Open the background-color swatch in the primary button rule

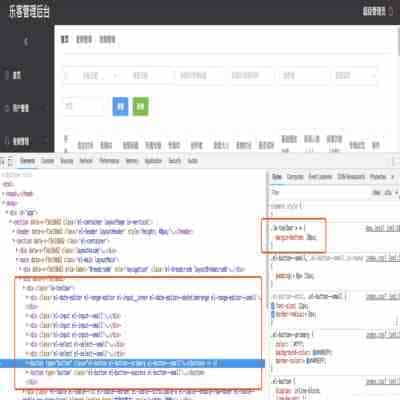(x=315, y=352)
